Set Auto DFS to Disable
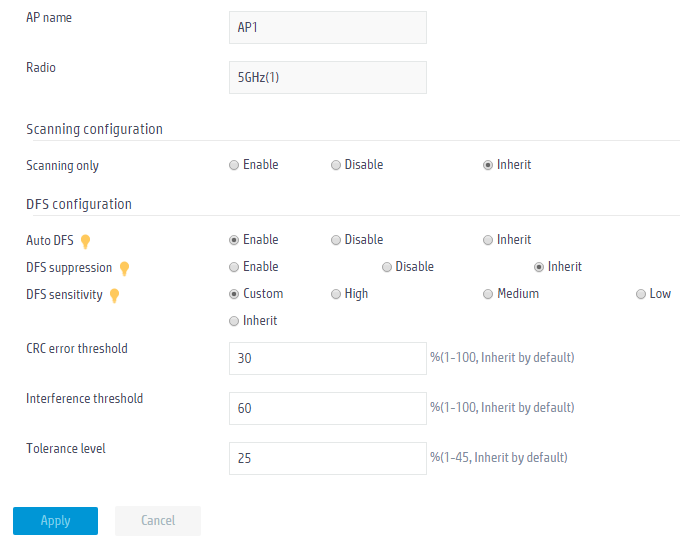This screenshot has height=545, width=685. [336, 240]
